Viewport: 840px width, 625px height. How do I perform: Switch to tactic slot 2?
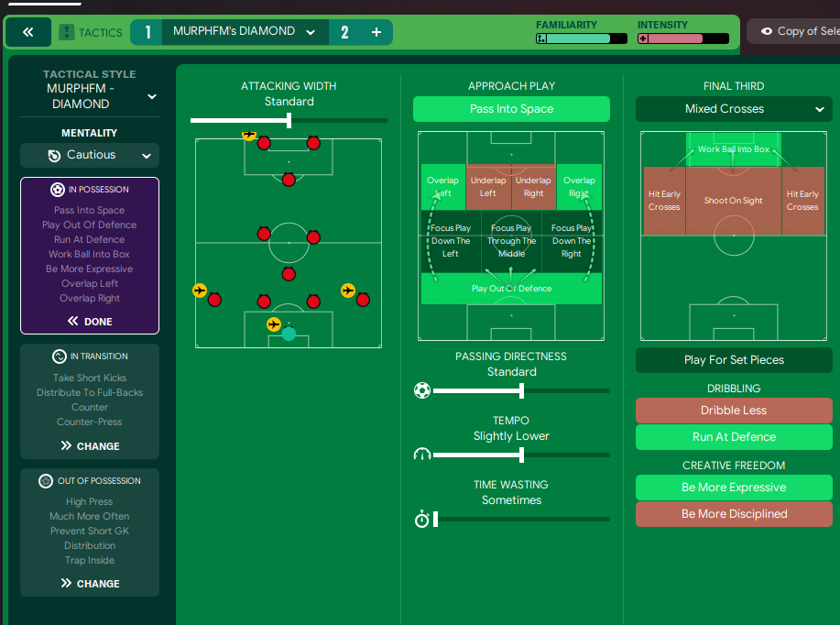344,32
